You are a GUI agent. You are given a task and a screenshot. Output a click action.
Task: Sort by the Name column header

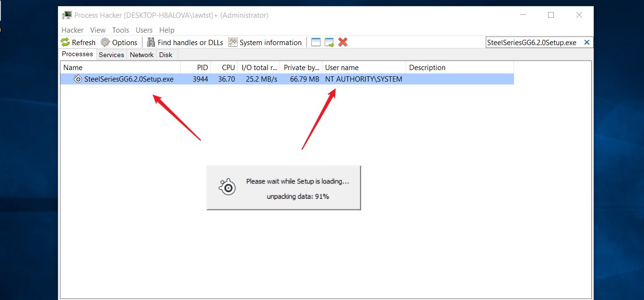point(120,68)
